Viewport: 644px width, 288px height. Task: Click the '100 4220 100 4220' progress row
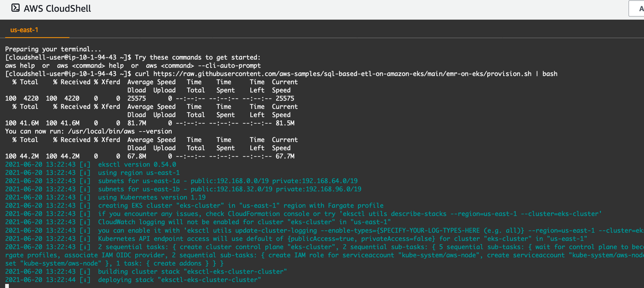[x=149, y=98]
